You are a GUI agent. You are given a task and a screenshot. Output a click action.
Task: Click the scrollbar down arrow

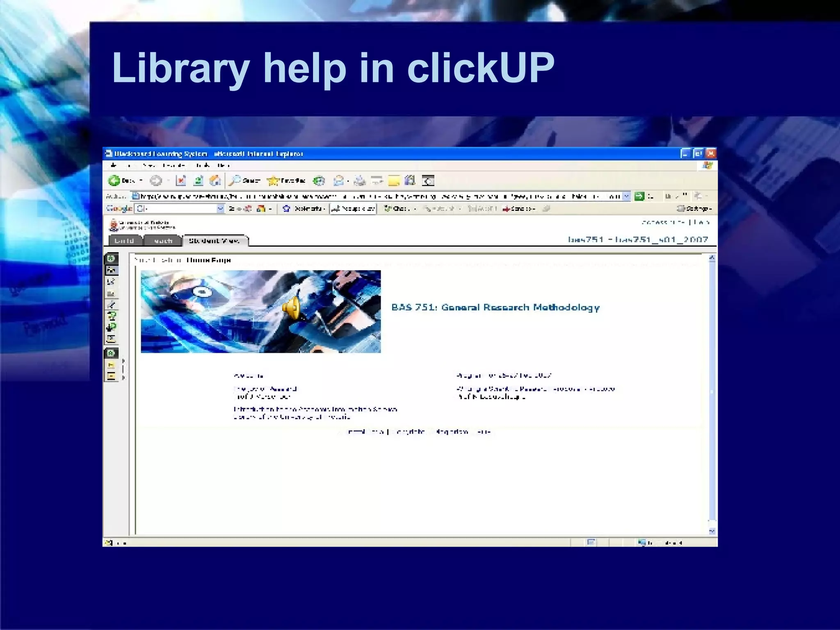pos(712,531)
